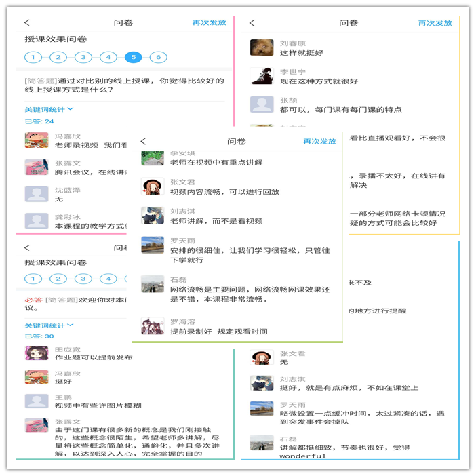Tap 田应宽's avatar in the 30-answer list
Viewport: 476px width, 476px height.
pyautogui.click(x=37, y=353)
